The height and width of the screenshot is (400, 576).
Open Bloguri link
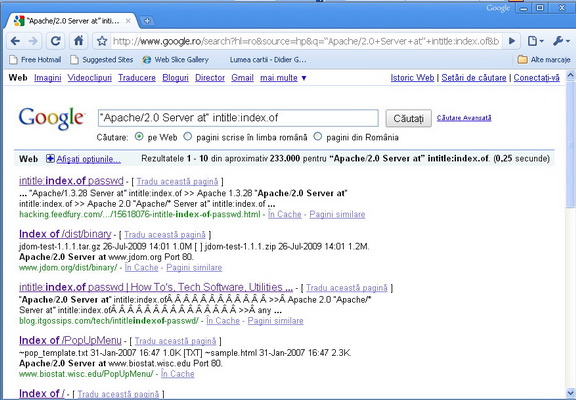point(175,78)
